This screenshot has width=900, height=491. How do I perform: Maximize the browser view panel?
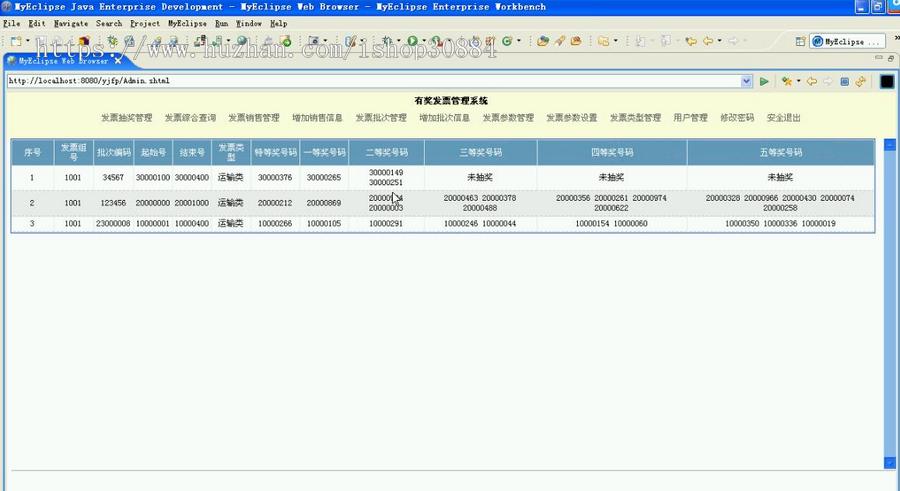click(x=890, y=58)
